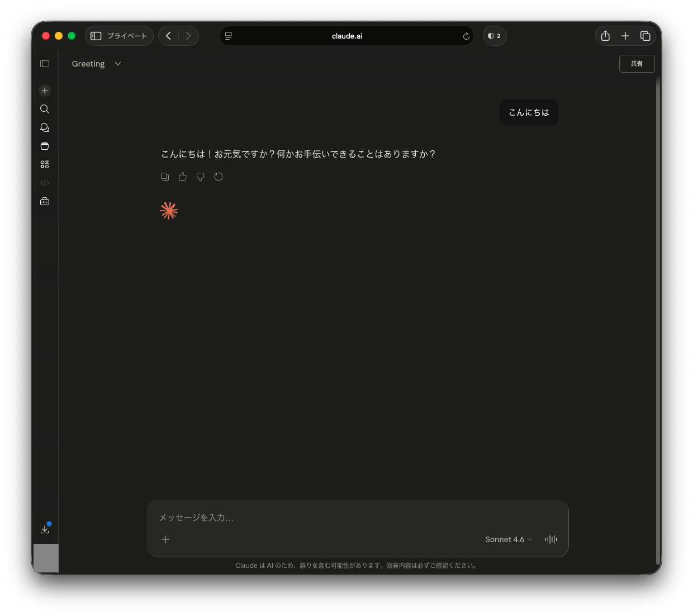Screen dimensions: 693x616
Task: Toggle voice mode in message box
Action: click(x=551, y=539)
